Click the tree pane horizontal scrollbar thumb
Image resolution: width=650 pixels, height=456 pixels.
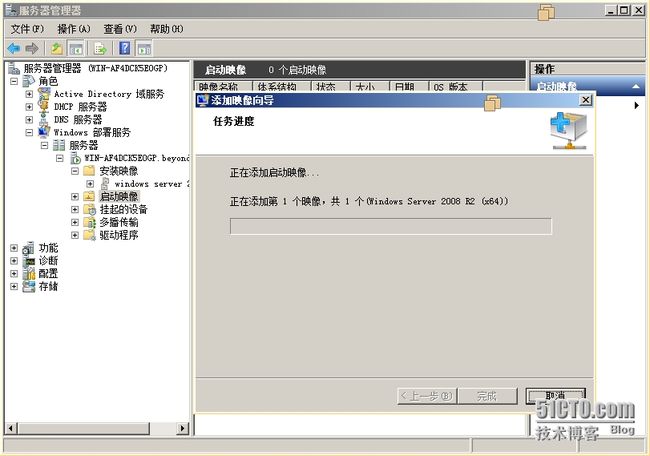pos(84,428)
